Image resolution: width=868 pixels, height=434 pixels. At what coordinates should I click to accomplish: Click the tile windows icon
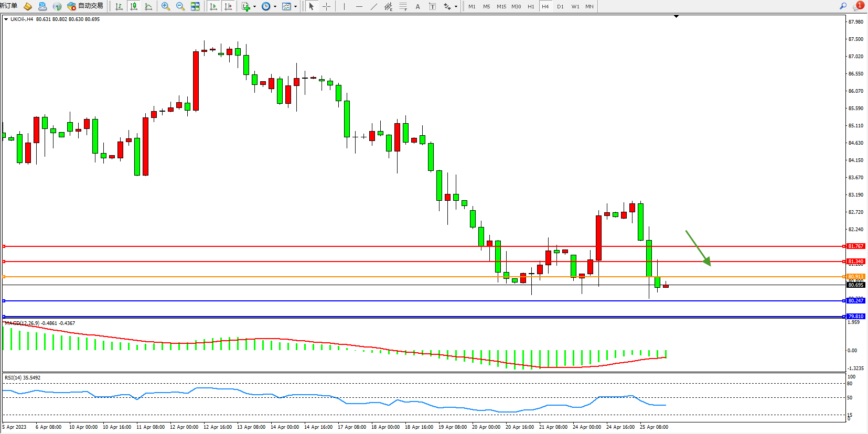point(195,6)
